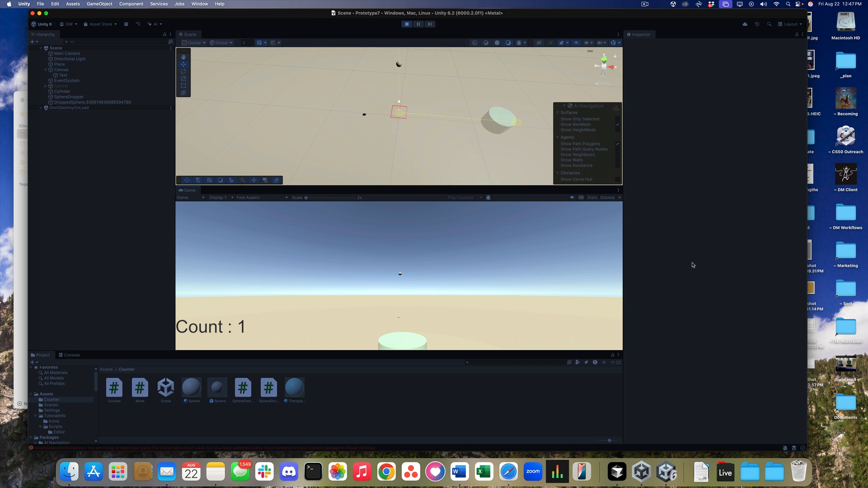This screenshot has width=868, height=488.
Task: Select the Main Camera in Hierarchy
Action: coord(66,53)
